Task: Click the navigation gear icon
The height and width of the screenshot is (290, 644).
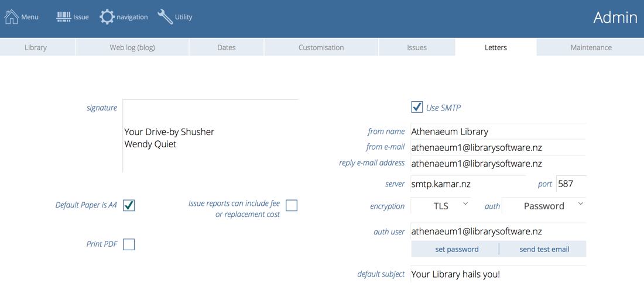Action: pos(107,17)
